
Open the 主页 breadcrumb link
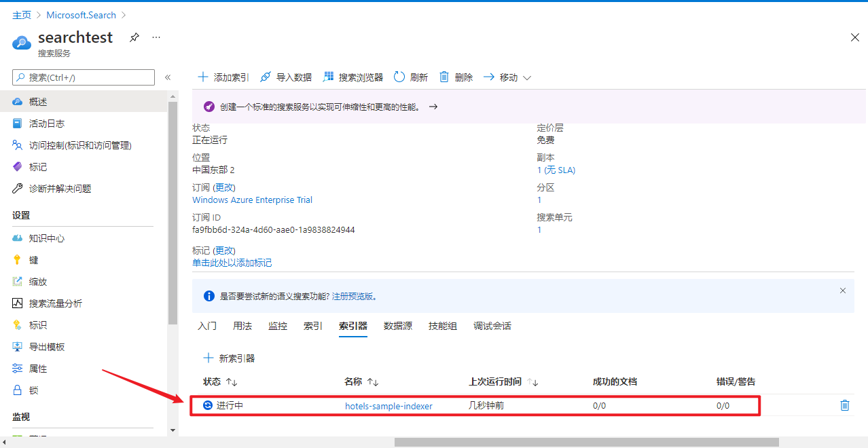coord(22,15)
